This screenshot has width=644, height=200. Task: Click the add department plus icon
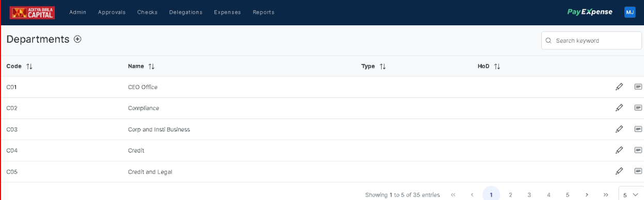(78, 39)
